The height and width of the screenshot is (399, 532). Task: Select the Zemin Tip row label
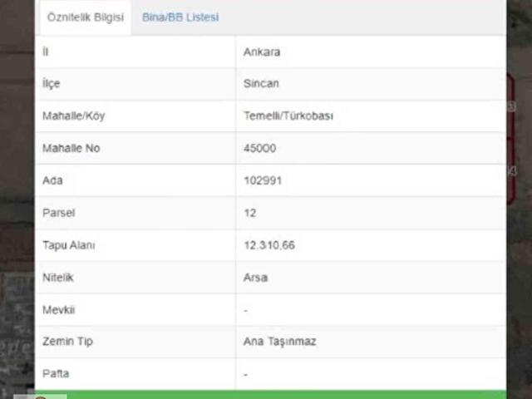click(66, 342)
